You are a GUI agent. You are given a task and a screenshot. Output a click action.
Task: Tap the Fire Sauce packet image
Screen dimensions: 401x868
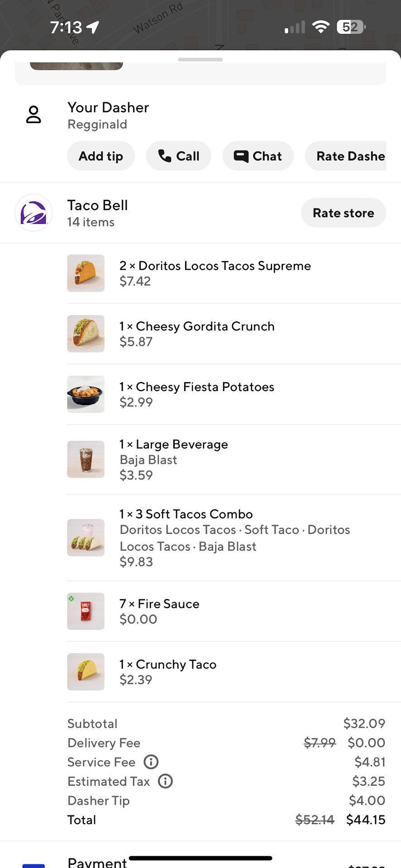[x=86, y=611]
